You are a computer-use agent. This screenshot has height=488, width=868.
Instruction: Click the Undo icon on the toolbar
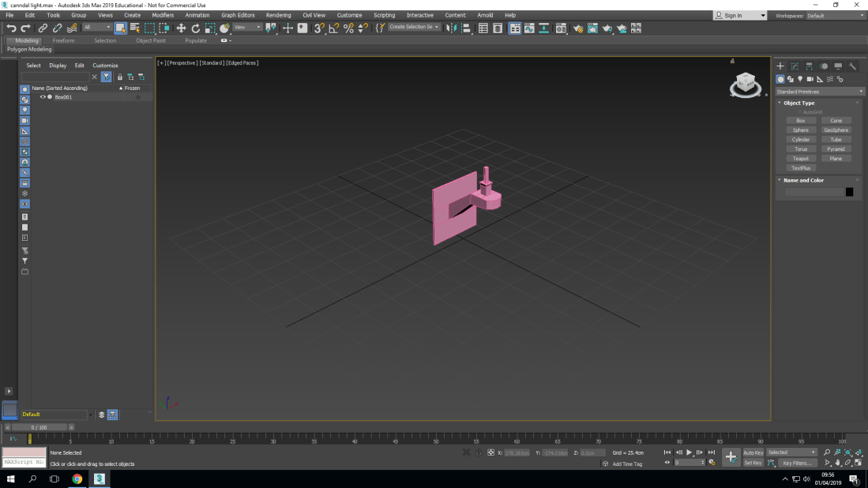tap(10, 28)
